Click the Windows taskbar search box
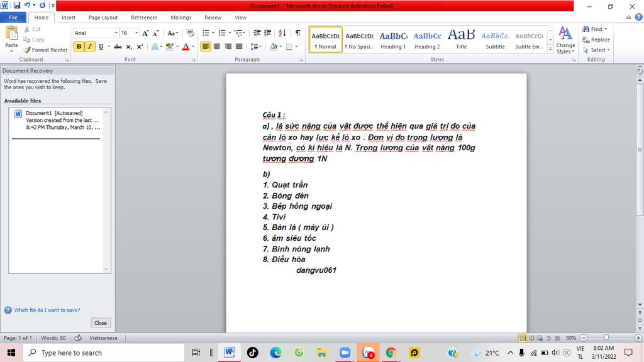The height and width of the screenshot is (362, 644). point(104,353)
